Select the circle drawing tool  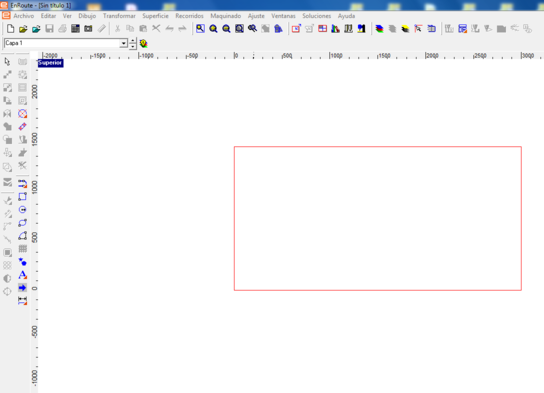tap(23, 210)
